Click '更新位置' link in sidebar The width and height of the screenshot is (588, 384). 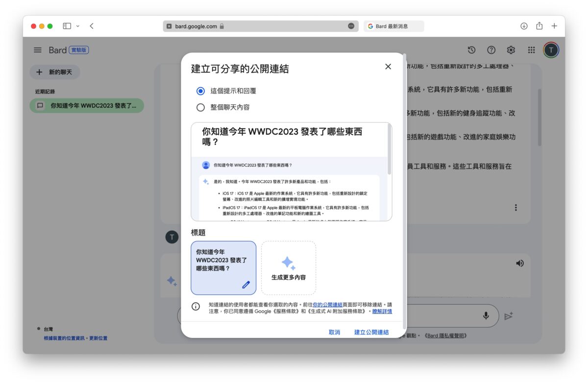coord(99,338)
